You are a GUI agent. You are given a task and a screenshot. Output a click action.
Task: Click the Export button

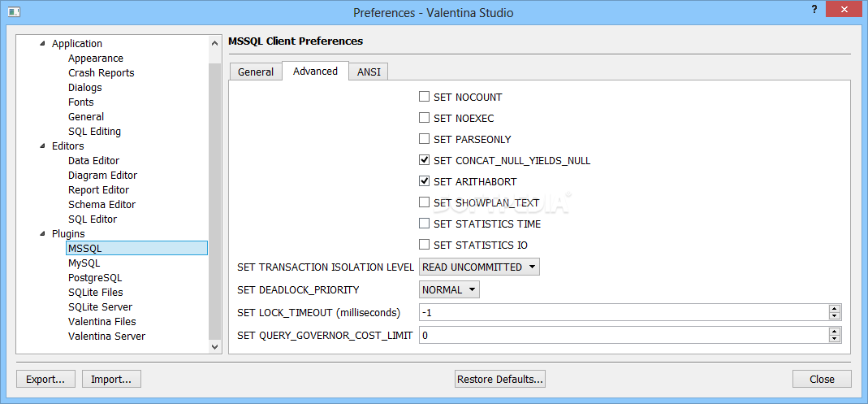(x=46, y=379)
